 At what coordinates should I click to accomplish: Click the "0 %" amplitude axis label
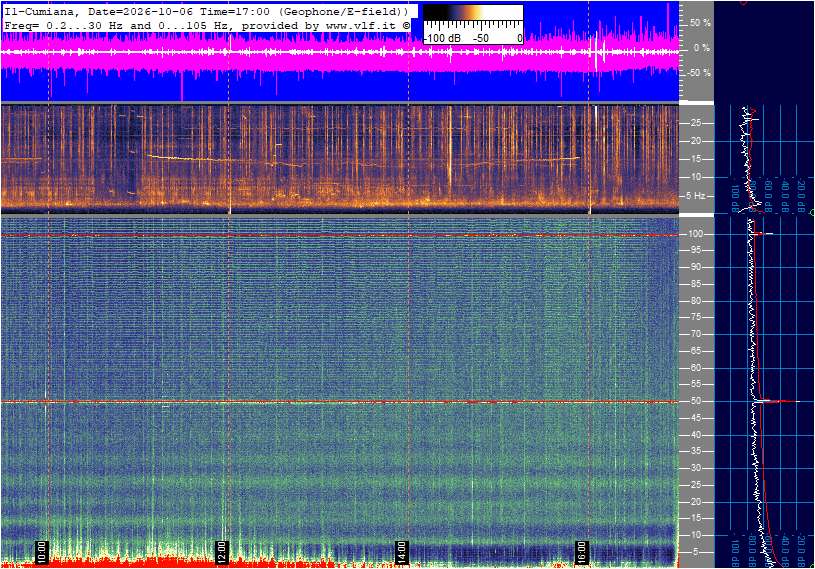tap(702, 48)
